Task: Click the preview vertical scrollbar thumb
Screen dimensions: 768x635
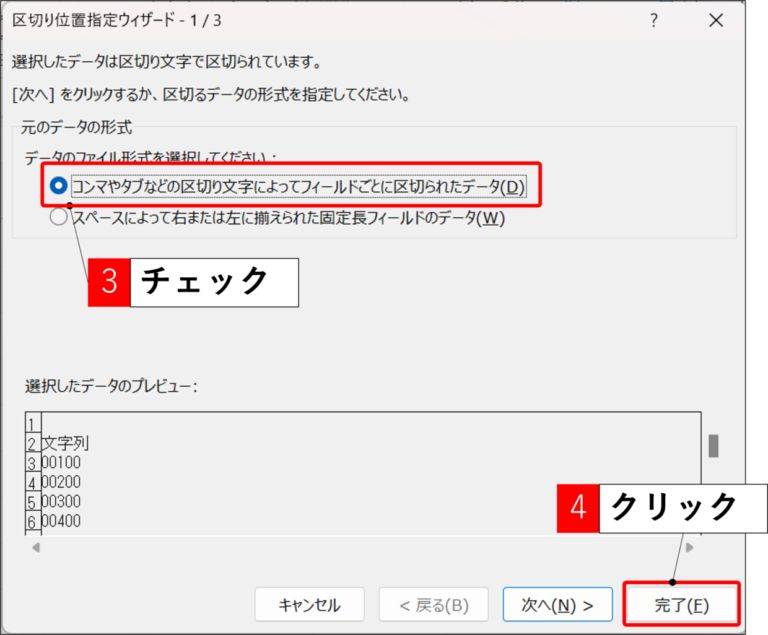Action: tap(713, 445)
